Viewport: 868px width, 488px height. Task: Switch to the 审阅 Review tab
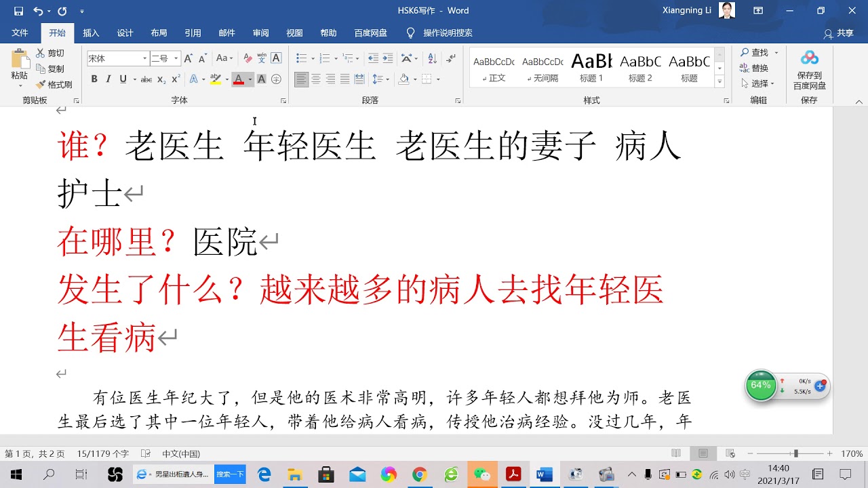[260, 33]
